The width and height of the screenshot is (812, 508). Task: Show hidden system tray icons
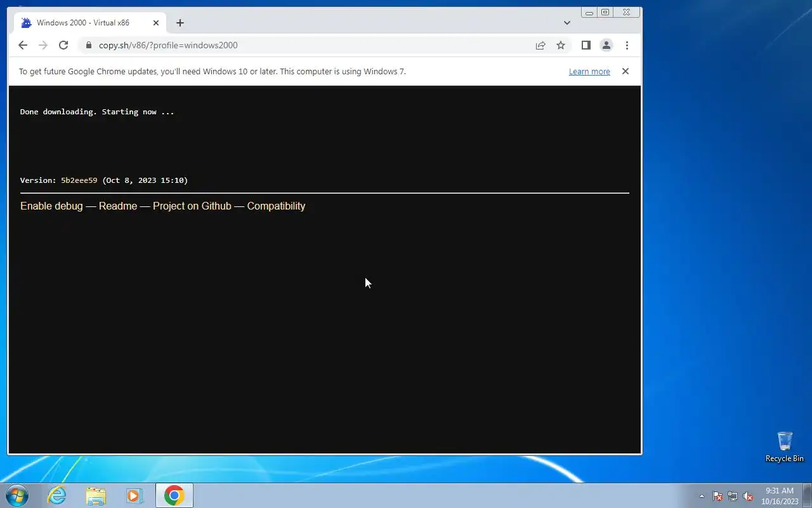[x=702, y=496]
